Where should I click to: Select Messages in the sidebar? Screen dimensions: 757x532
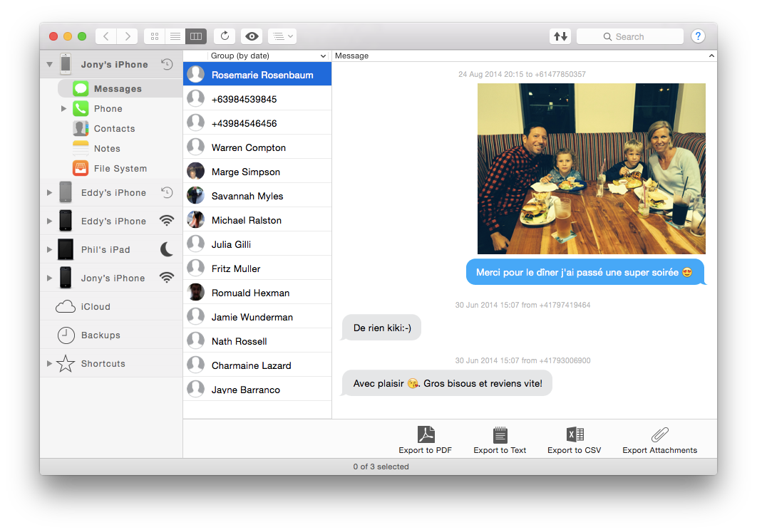click(x=120, y=89)
